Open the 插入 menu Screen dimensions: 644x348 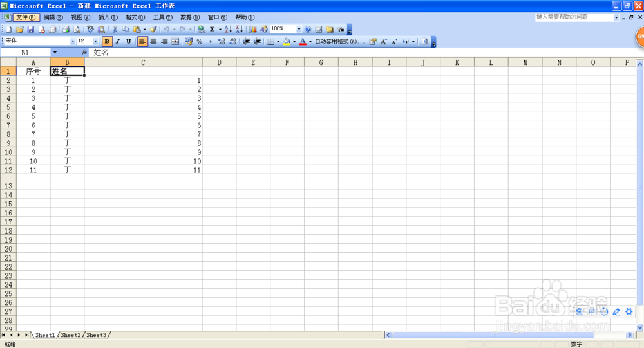108,17
